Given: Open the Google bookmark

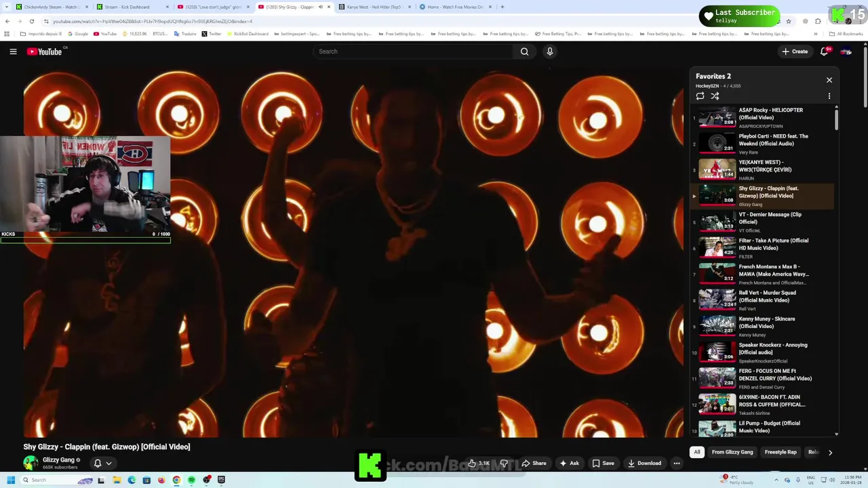Looking at the screenshot, I should pos(78,34).
